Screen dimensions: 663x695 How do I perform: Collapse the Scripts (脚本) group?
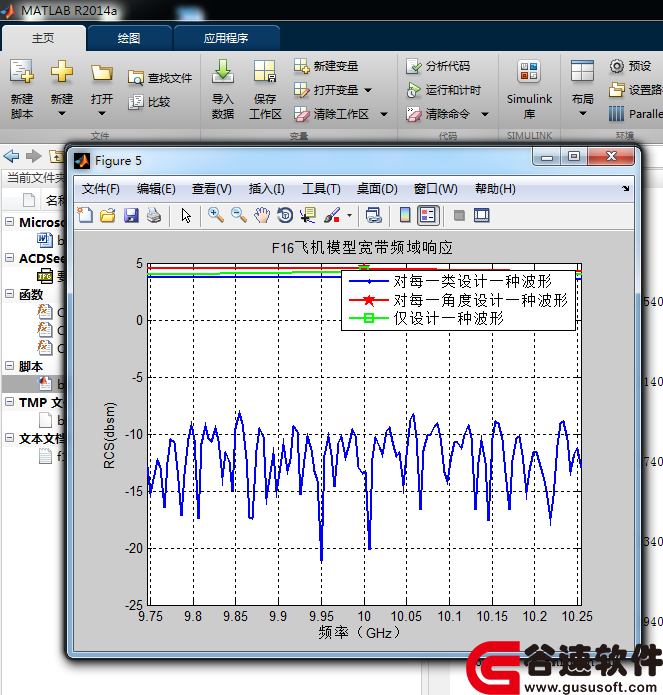[9, 366]
